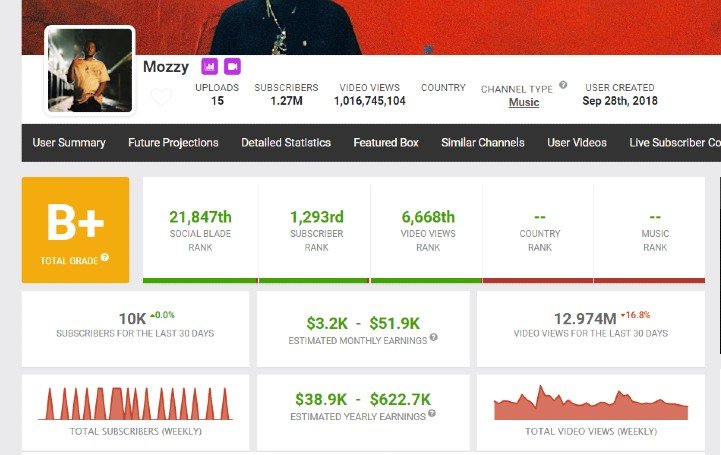Open the Channel Type help question mark
Viewport: 721px width, 455px height.
tap(563, 85)
